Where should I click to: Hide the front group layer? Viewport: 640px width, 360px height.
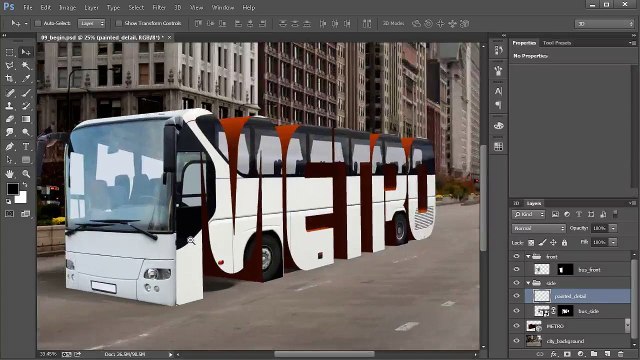516,256
